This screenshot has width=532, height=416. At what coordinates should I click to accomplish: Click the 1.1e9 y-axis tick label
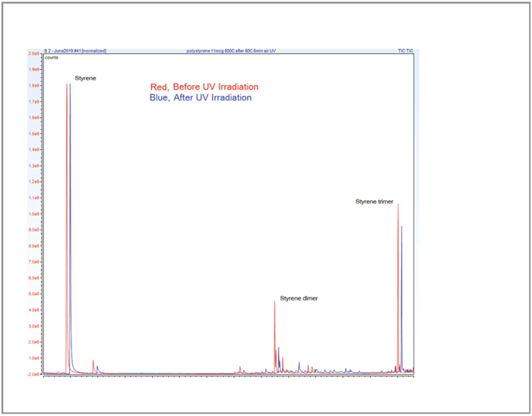click(34, 198)
